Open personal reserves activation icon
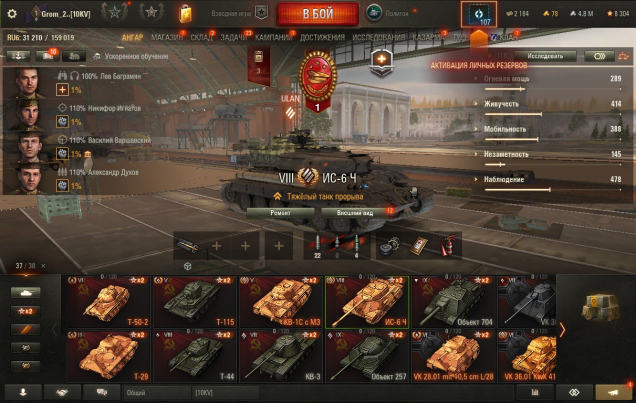The width and height of the screenshot is (636, 403). point(479,15)
